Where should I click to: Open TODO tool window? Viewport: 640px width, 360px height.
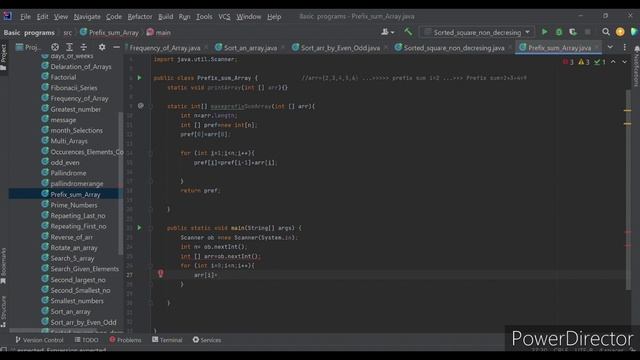tap(87, 340)
